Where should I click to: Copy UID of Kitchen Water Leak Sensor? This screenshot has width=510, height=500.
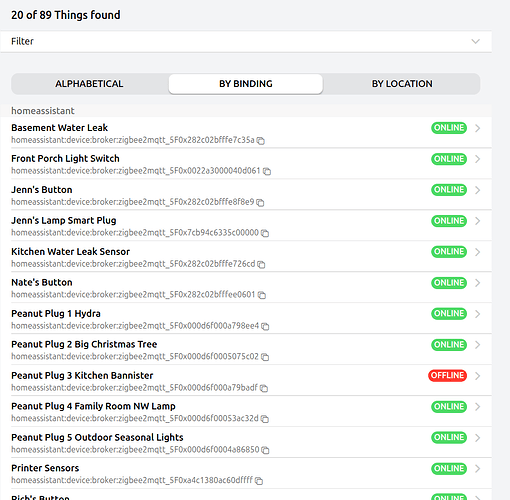pyautogui.click(x=261, y=264)
